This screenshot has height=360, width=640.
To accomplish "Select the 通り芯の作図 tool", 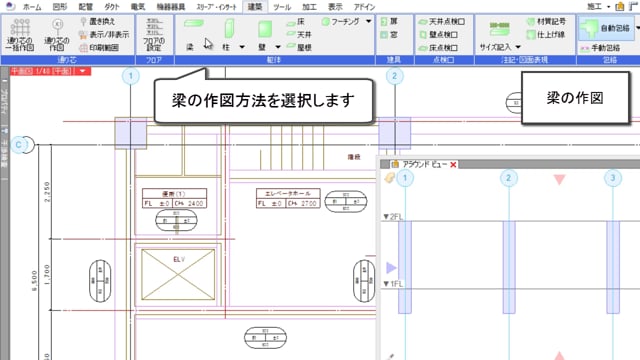I will [x=57, y=34].
